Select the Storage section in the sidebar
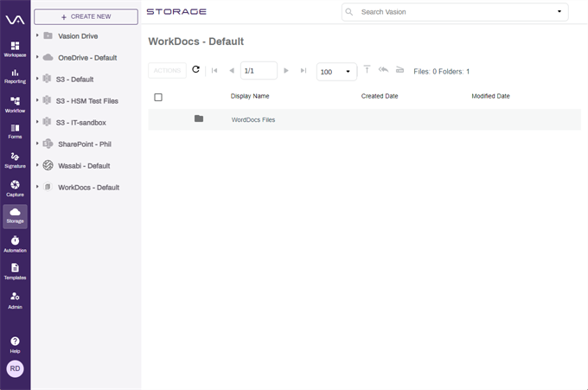Screen dimensions: 588x390 click(15, 216)
